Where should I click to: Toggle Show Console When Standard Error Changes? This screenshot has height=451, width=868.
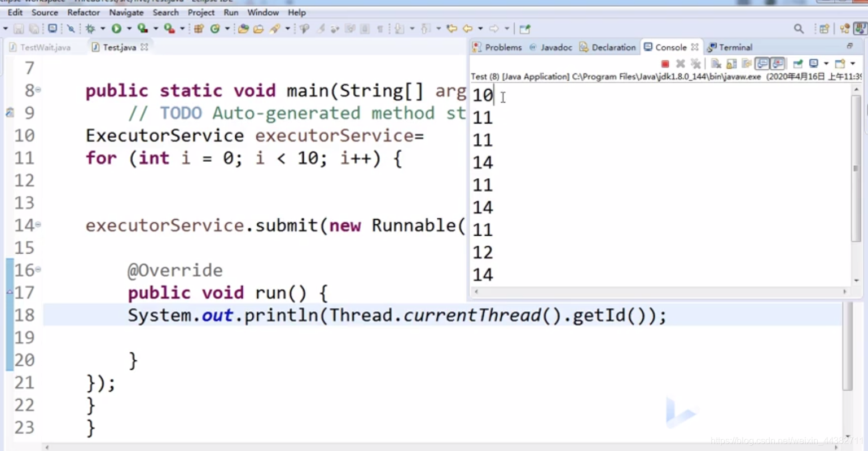(777, 64)
